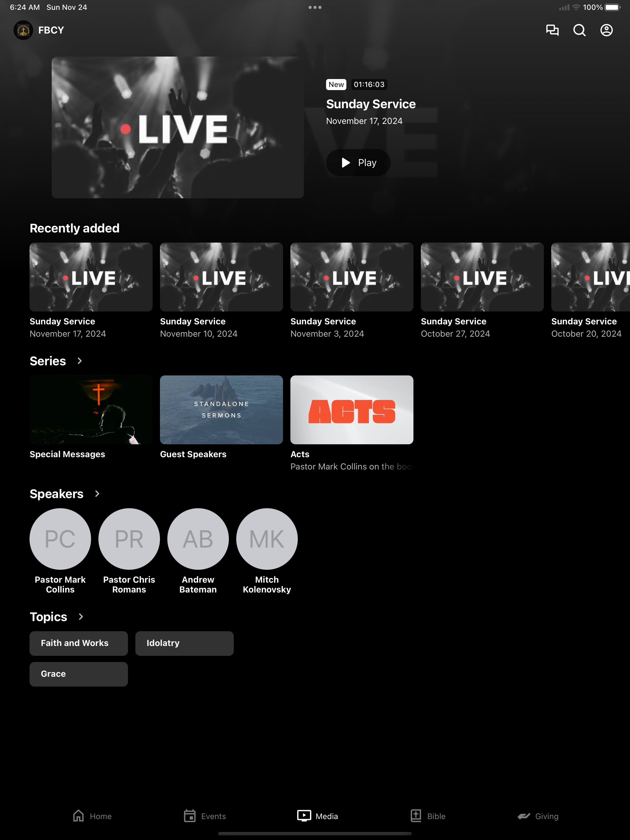Tap the Topics heading
The width and height of the screenshot is (630, 840).
point(49,617)
